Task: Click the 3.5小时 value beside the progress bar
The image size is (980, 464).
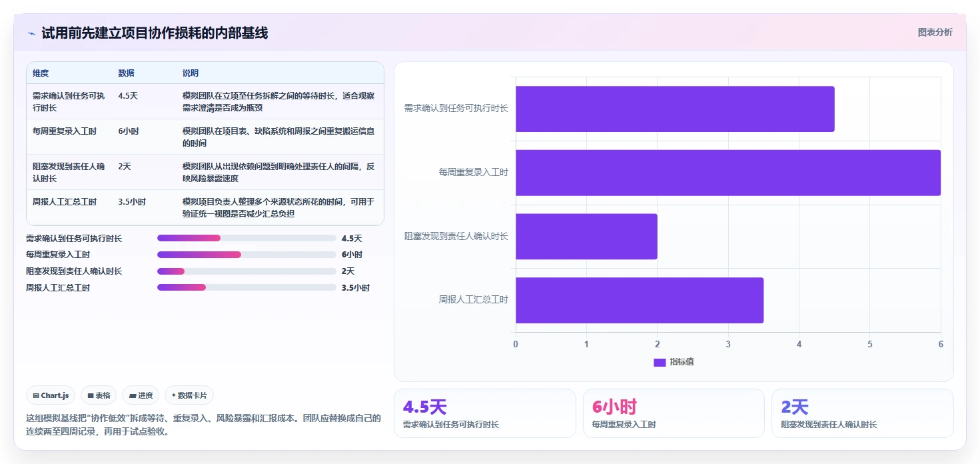Action: [356, 288]
